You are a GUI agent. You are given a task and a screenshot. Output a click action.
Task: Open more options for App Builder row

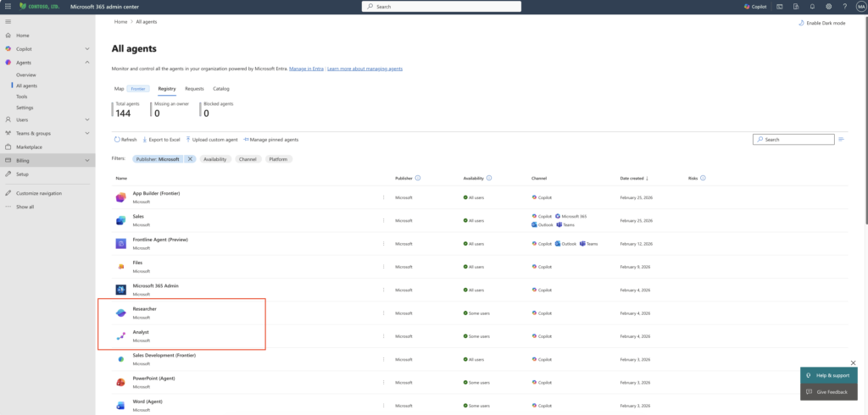click(x=383, y=197)
